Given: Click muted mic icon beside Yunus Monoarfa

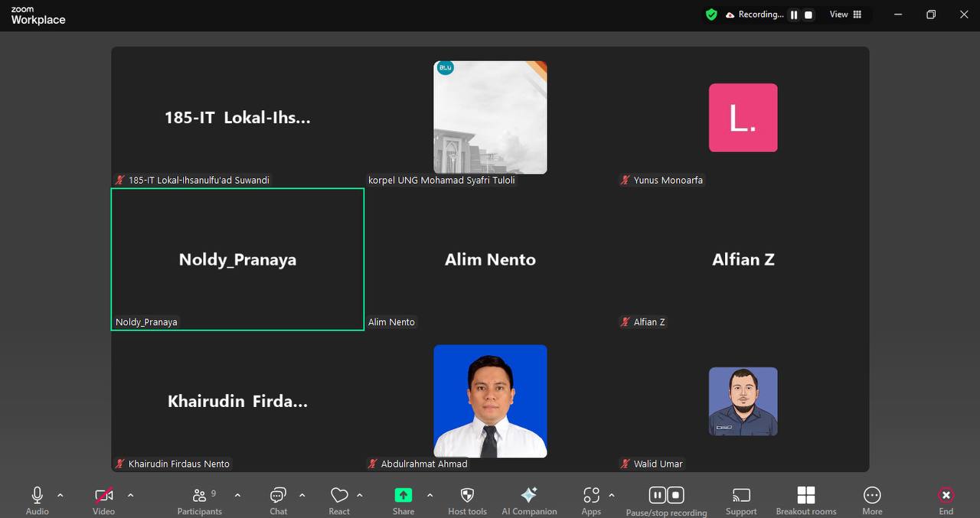Looking at the screenshot, I should tap(626, 181).
